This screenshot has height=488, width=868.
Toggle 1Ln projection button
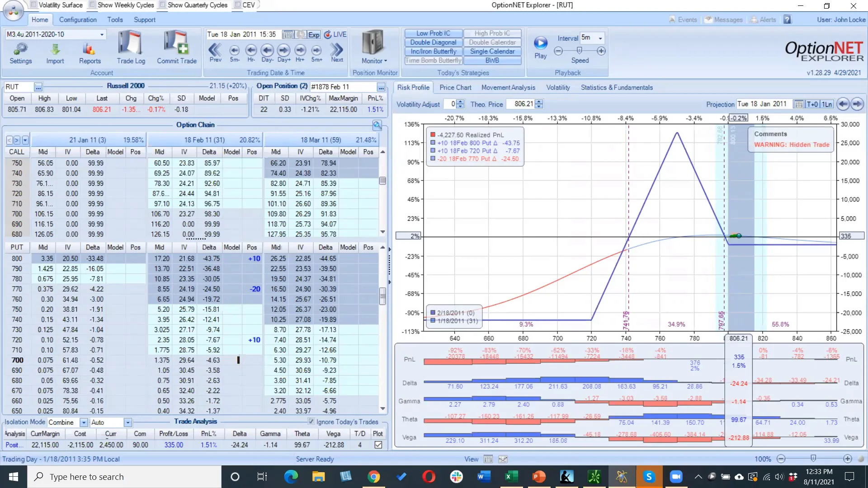(827, 104)
